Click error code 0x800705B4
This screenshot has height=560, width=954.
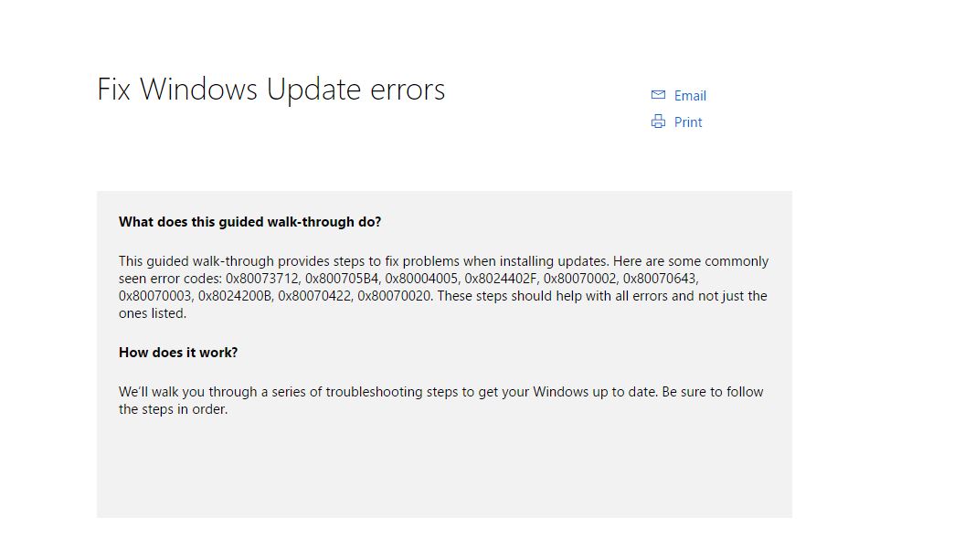pyautogui.click(x=342, y=279)
